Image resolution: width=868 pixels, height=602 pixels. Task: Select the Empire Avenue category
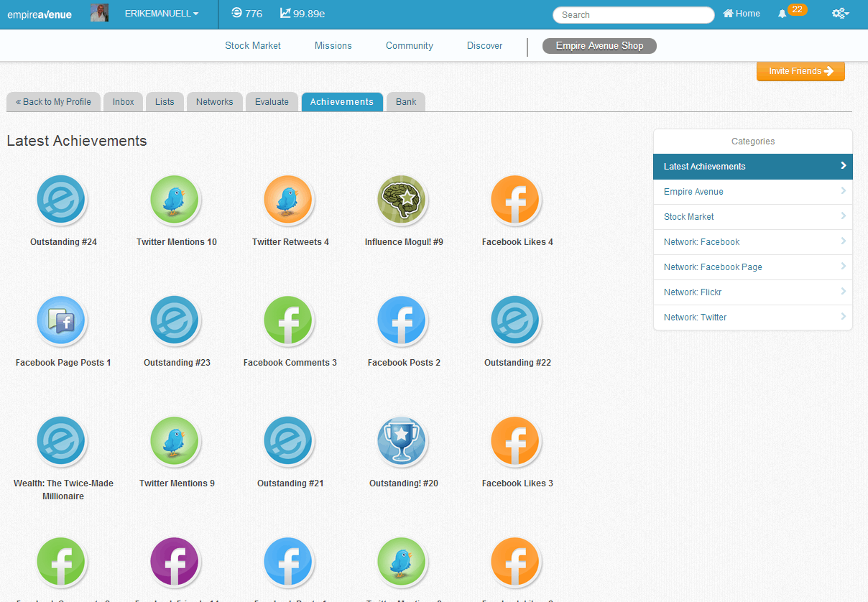pos(753,192)
